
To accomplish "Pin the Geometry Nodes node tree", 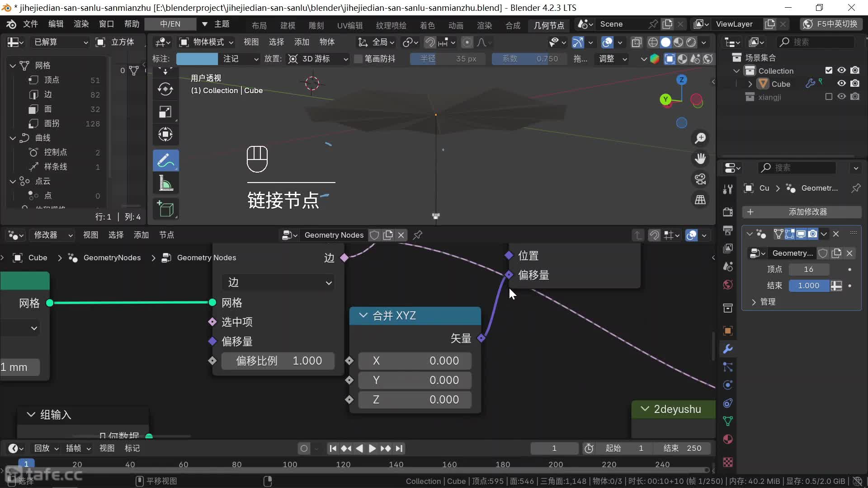I will pyautogui.click(x=418, y=235).
